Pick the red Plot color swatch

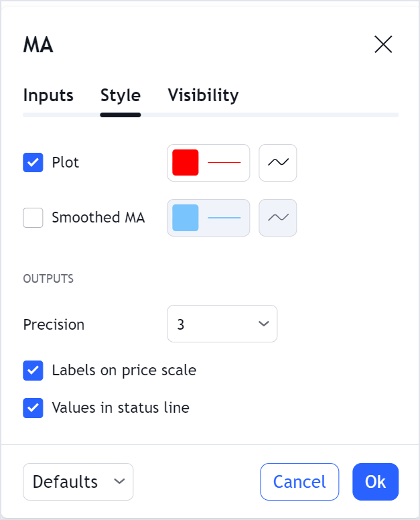click(186, 163)
